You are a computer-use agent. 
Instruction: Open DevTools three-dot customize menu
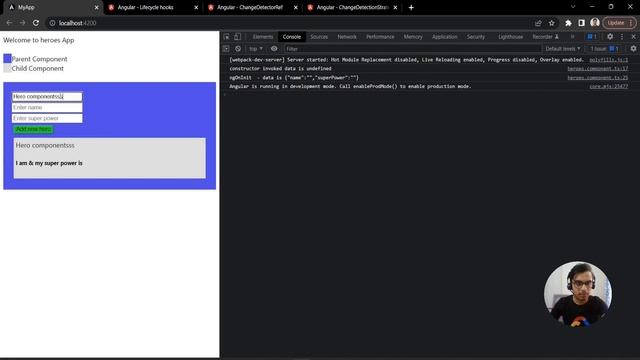pyautogui.click(x=622, y=37)
